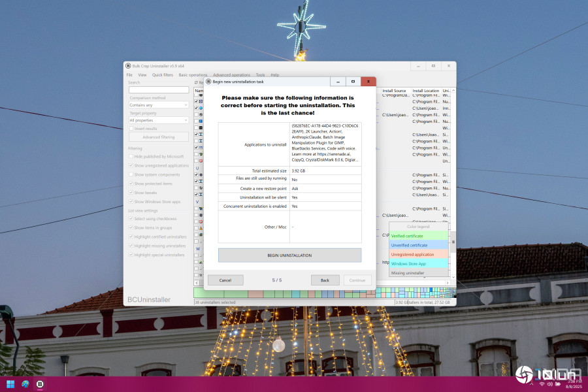Open the File menu

(x=129, y=75)
